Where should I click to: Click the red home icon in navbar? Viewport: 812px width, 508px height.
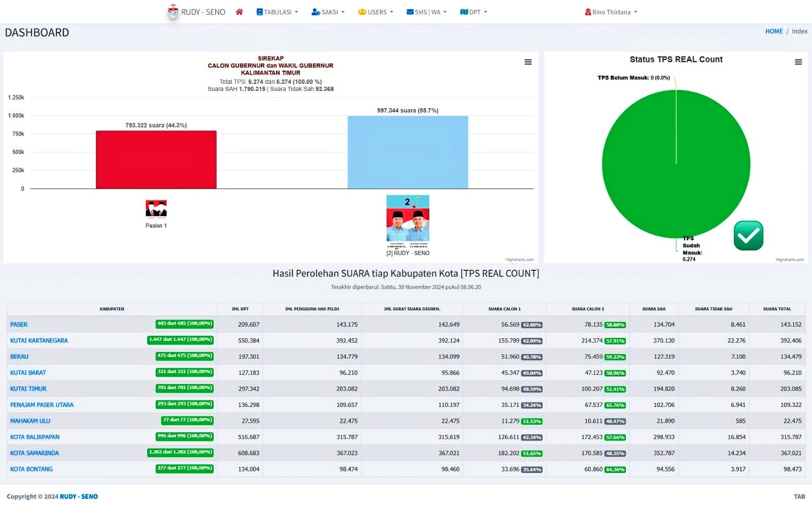[239, 12]
